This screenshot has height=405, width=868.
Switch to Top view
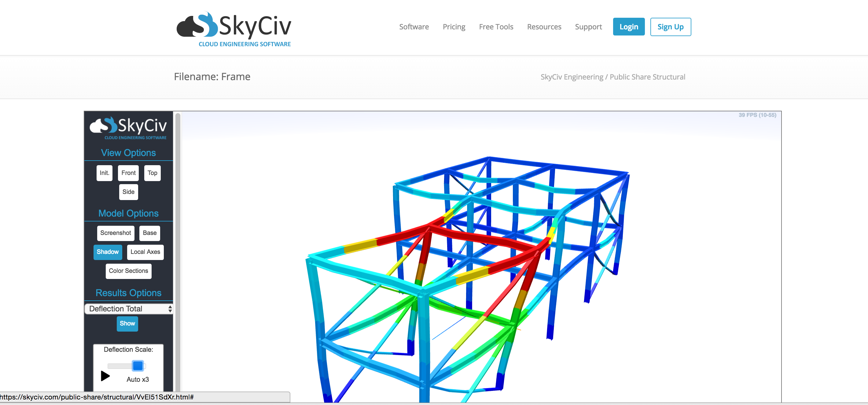(x=152, y=173)
